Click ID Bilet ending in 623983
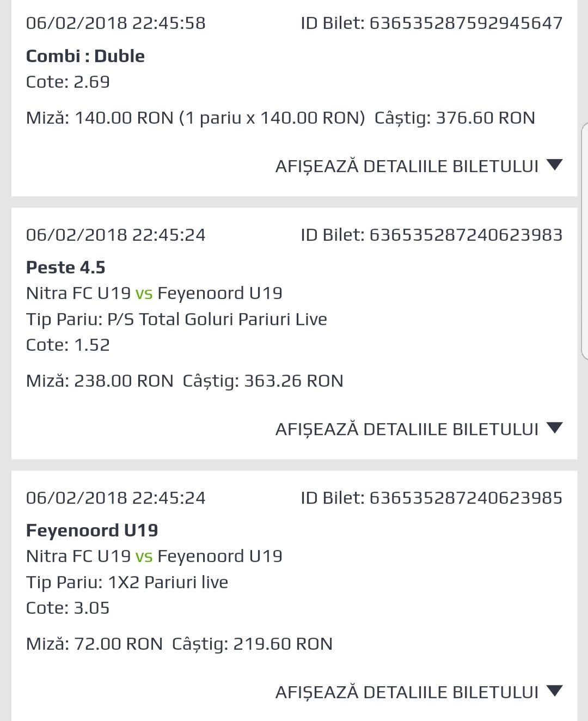This screenshot has height=721, width=588. pos(432,235)
